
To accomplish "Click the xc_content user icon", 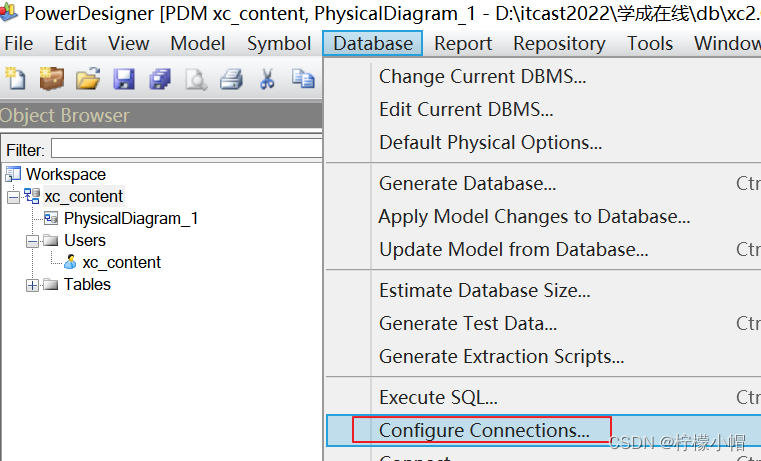I will coord(70,262).
